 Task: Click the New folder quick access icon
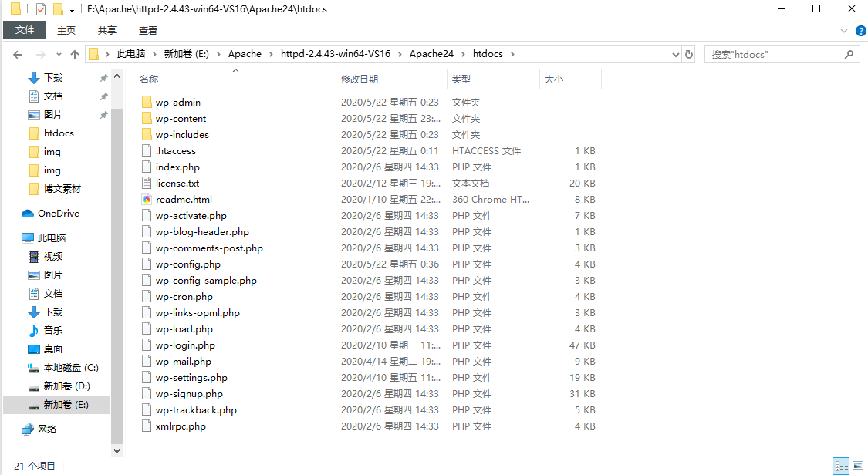point(58,8)
